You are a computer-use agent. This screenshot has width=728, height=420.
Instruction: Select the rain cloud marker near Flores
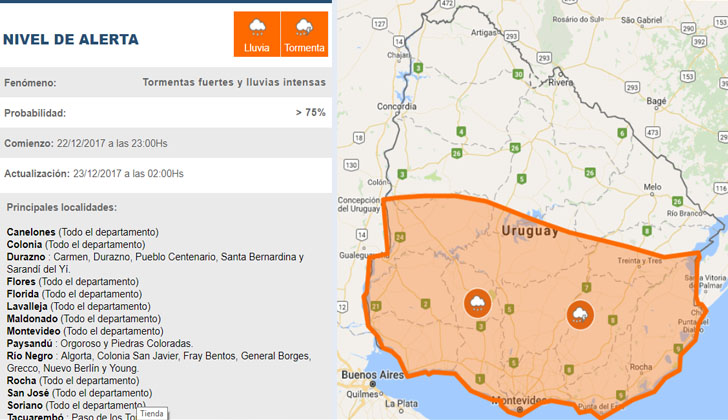tap(477, 303)
